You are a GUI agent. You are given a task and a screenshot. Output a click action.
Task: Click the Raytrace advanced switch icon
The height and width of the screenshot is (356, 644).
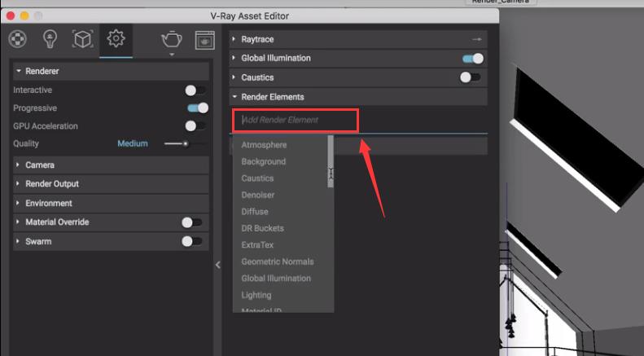click(476, 39)
